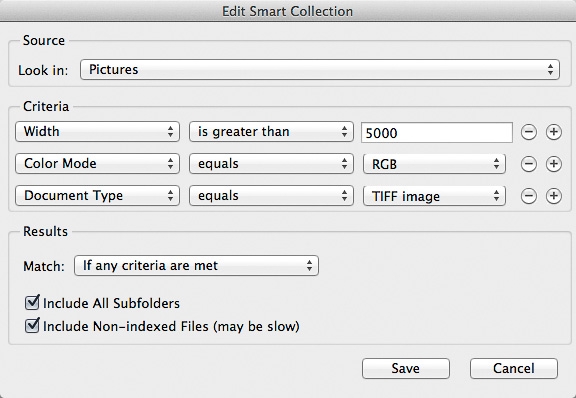576x398 pixels.
Task: Remove the Document Type criterion row
Action: click(529, 196)
